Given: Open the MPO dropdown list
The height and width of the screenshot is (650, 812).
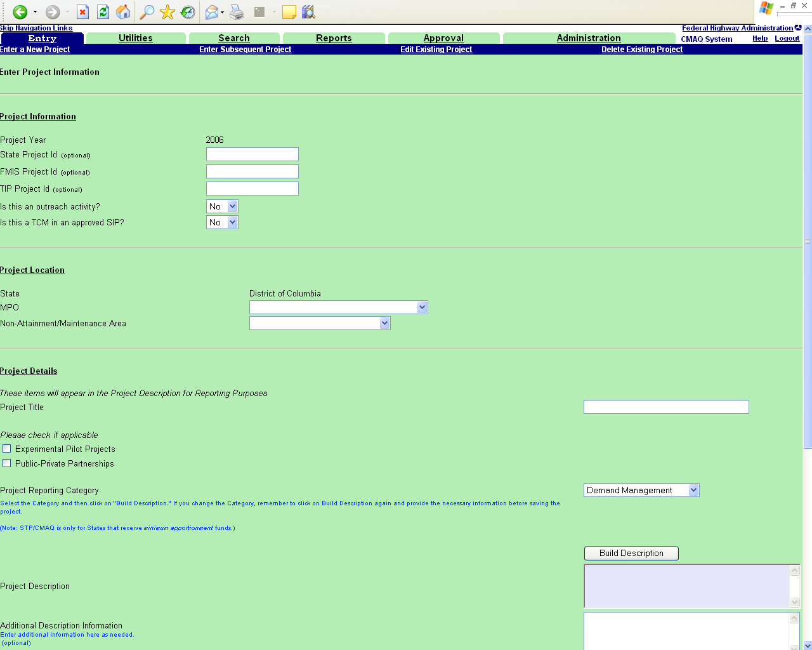Looking at the screenshot, I should (338, 307).
